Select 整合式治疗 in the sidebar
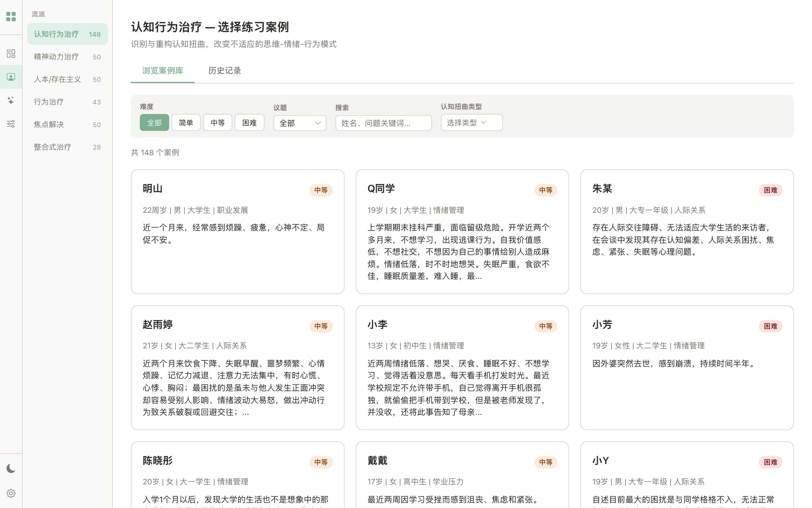The image size is (812, 508). tap(67, 147)
